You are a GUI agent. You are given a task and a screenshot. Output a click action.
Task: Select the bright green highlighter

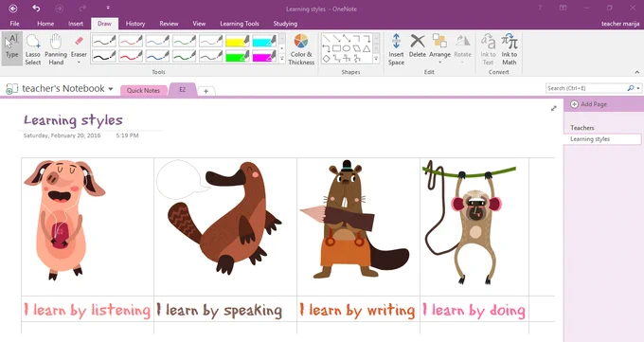click(238, 56)
